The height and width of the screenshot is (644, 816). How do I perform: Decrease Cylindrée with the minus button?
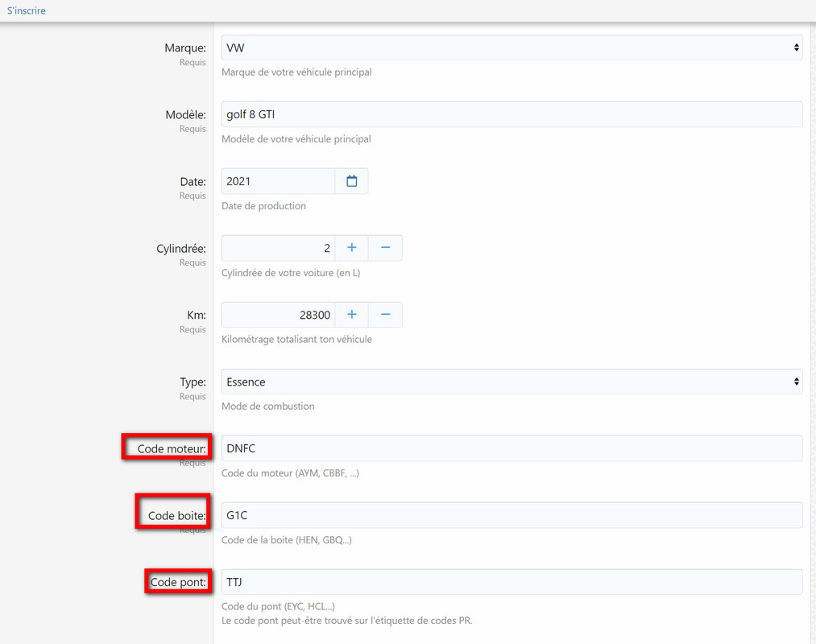(x=385, y=248)
